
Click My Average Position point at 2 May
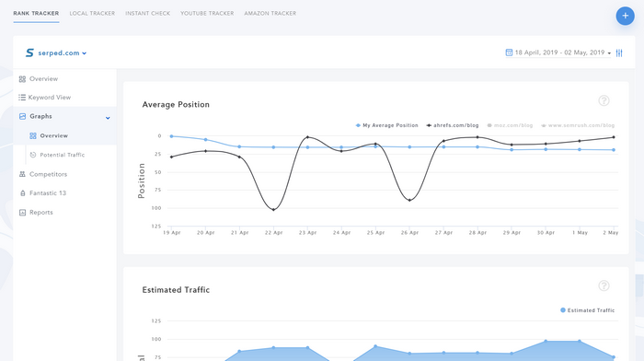pos(614,150)
